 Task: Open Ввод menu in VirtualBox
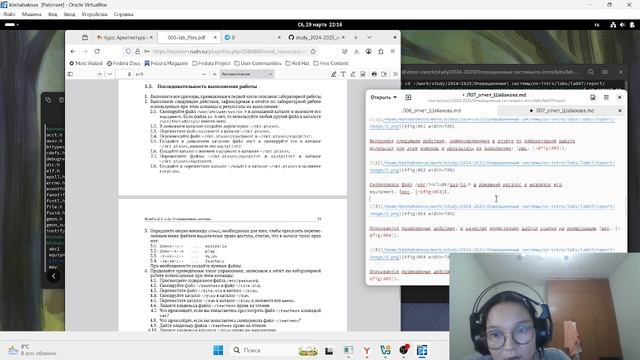[69, 14]
